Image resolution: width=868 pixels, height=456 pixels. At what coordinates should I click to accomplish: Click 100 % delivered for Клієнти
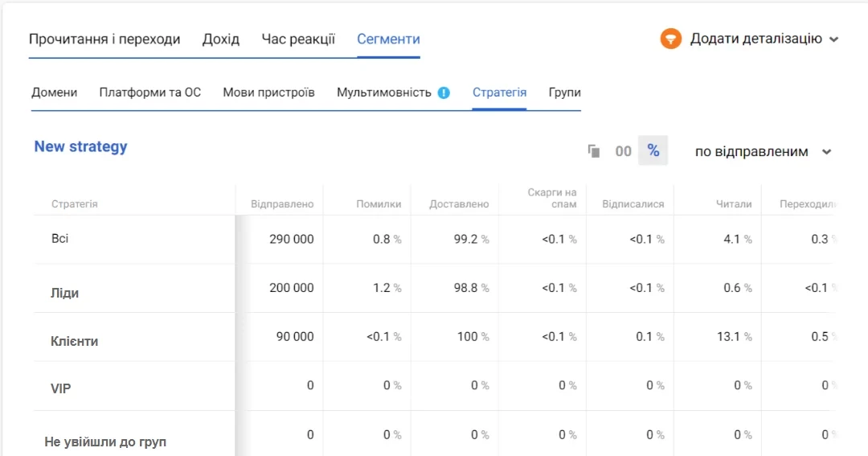tap(473, 337)
